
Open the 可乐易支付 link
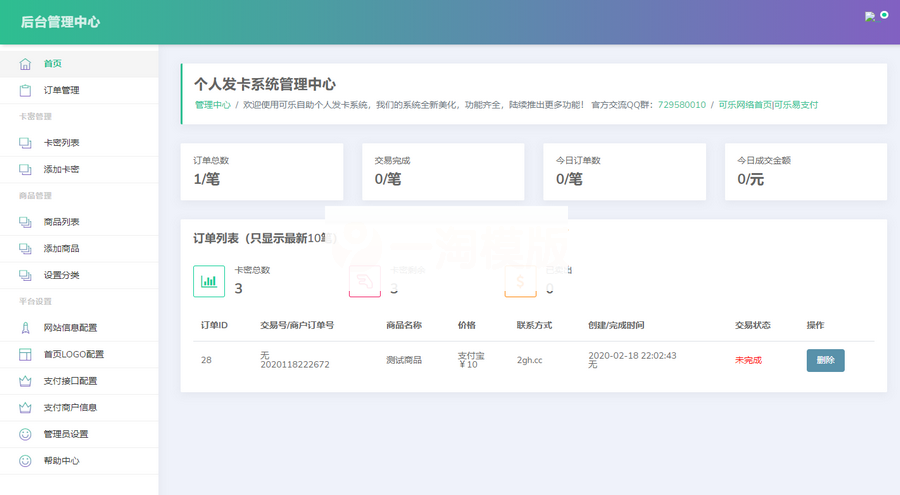pyautogui.click(x=796, y=105)
